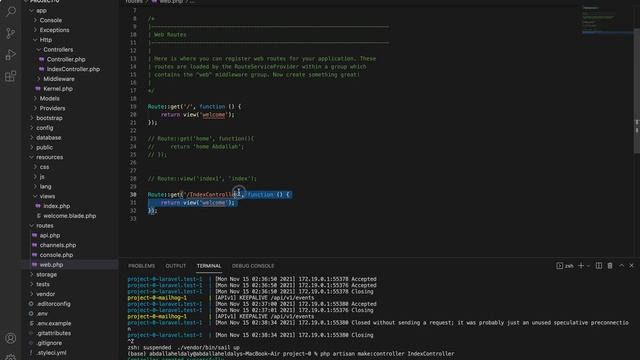
Task: Expand the storage folder
Action: [x=31, y=275]
